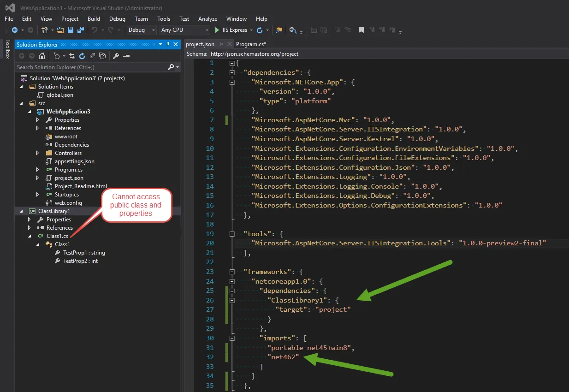Image resolution: width=569 pixels, height=392 pixels.
Task: Open Properties wrench icon in Solution Explorer
Action: (116, 56)
